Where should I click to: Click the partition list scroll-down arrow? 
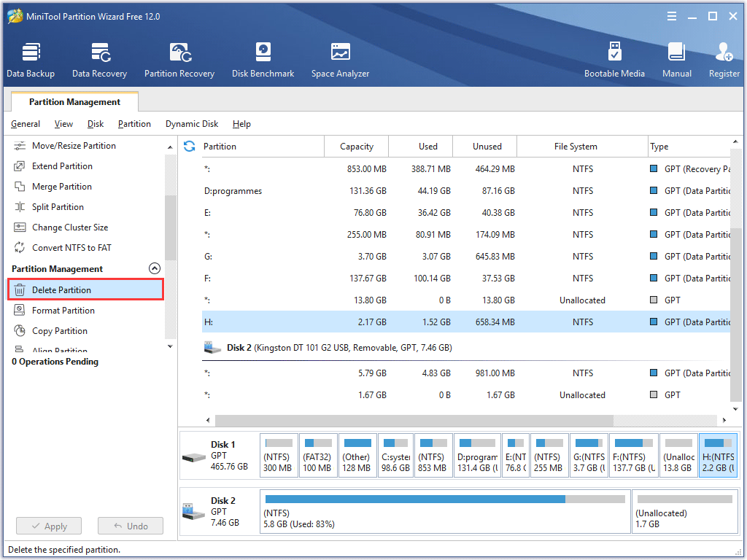[735, 409]
